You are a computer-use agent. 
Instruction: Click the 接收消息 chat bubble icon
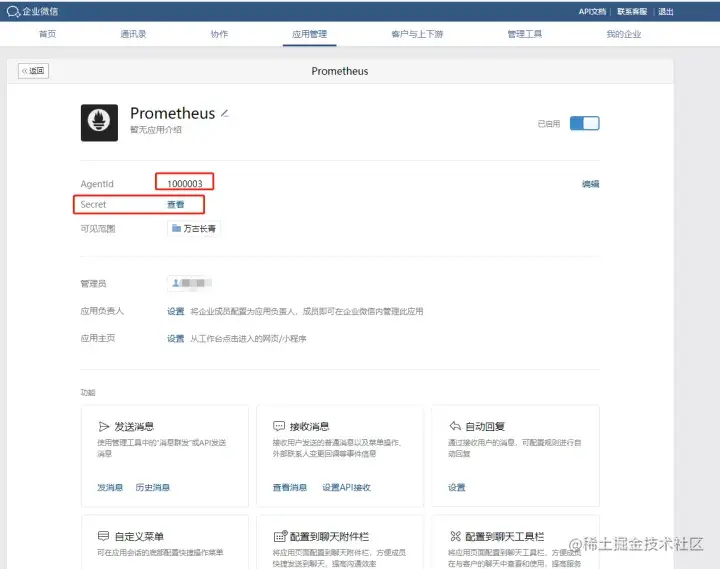point(279,426)
